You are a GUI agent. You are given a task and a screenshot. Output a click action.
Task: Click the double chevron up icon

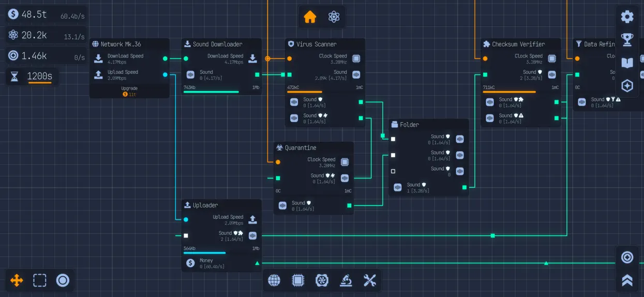point(627,280)
